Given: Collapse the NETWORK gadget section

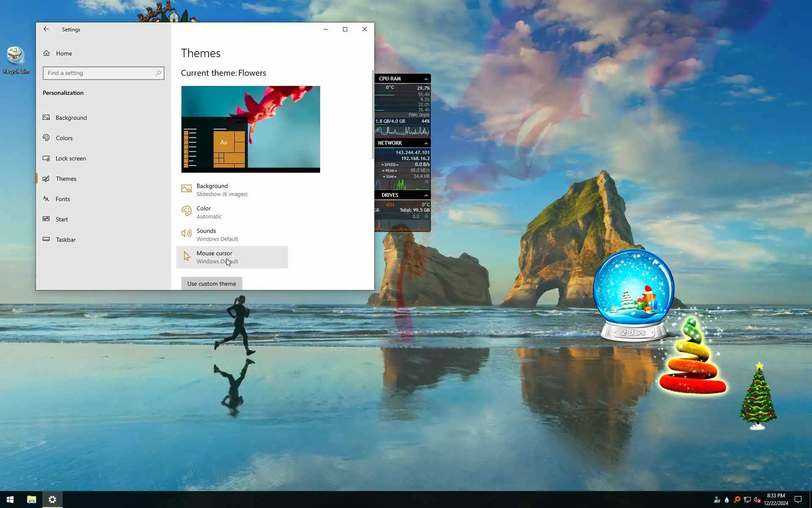Looking at the screenshot, I should [x=426, y=143].
